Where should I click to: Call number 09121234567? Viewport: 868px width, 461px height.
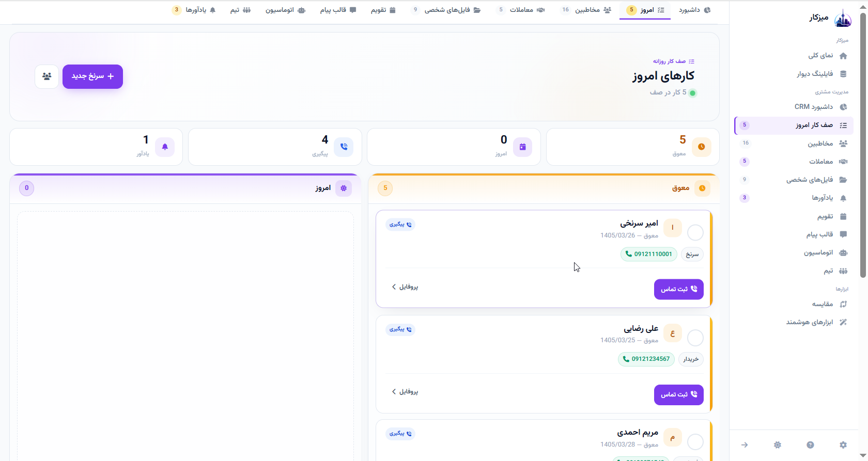tap(646, 359)
